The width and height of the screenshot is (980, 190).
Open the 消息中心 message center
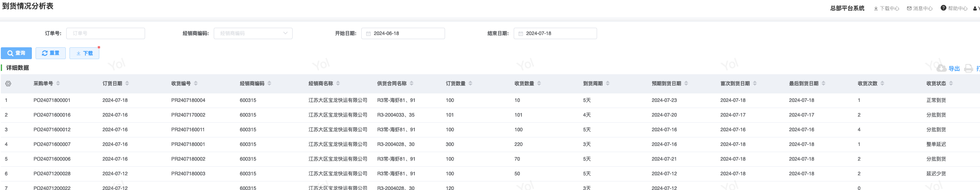920,8
